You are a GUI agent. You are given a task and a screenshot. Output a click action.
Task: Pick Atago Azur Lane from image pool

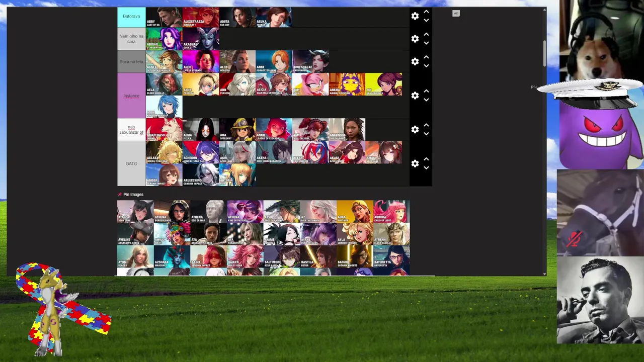pyautogui.click(x=135, y=212)
